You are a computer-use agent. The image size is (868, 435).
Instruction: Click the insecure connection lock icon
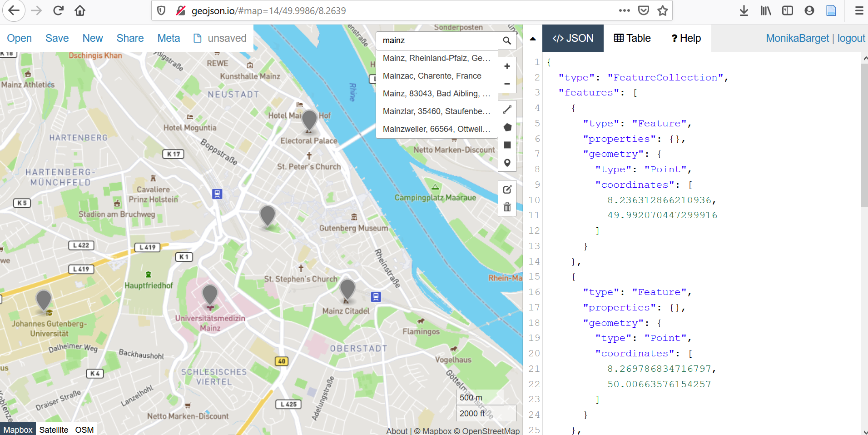(x=180, y=10)
